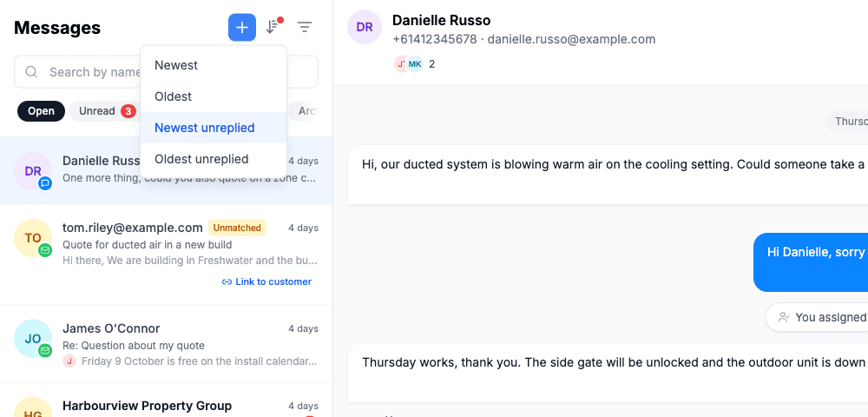Viewport: 868px width, 417px height.
Task: Open the filter lines icon
Action: coord(305,27)
